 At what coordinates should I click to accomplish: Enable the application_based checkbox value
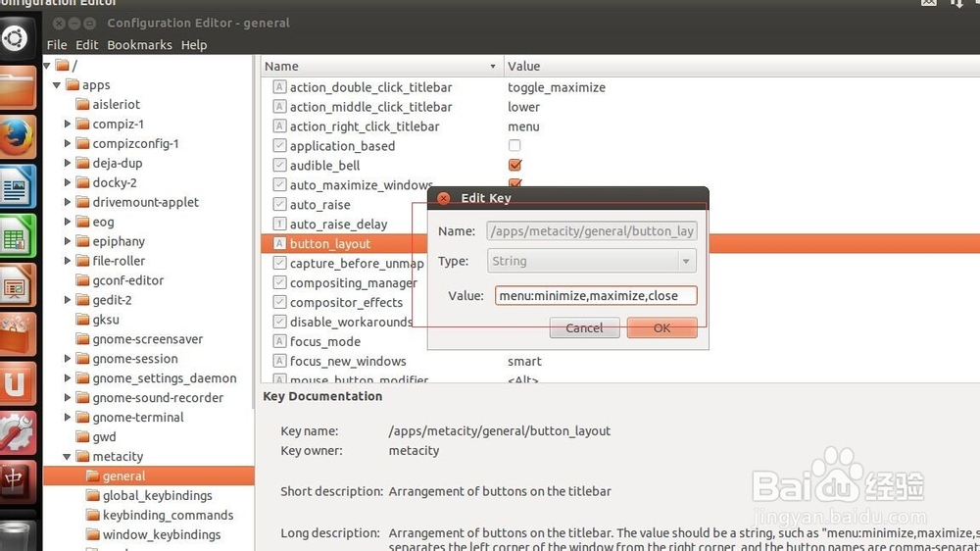coord(514,145)
